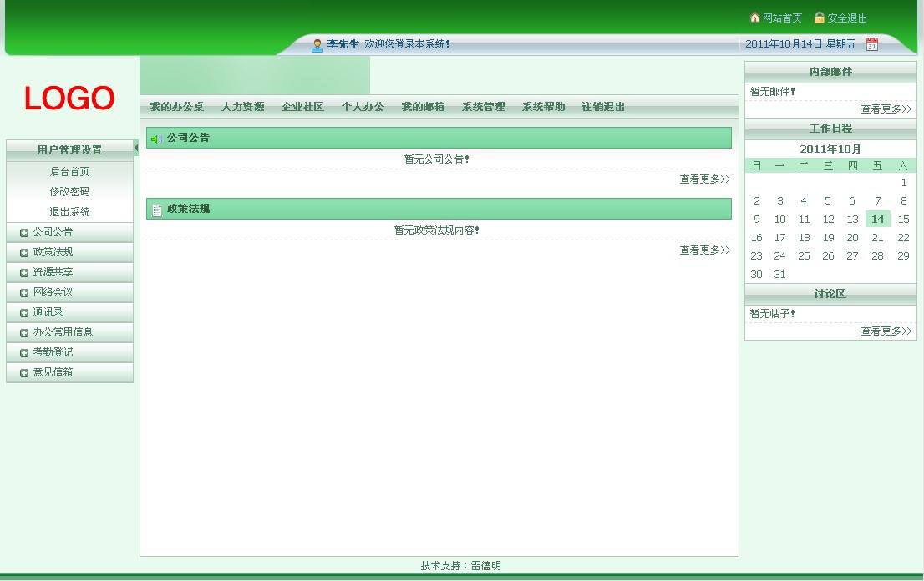
Task: Open 我的办公桌 menu tab
Action: 177,107
